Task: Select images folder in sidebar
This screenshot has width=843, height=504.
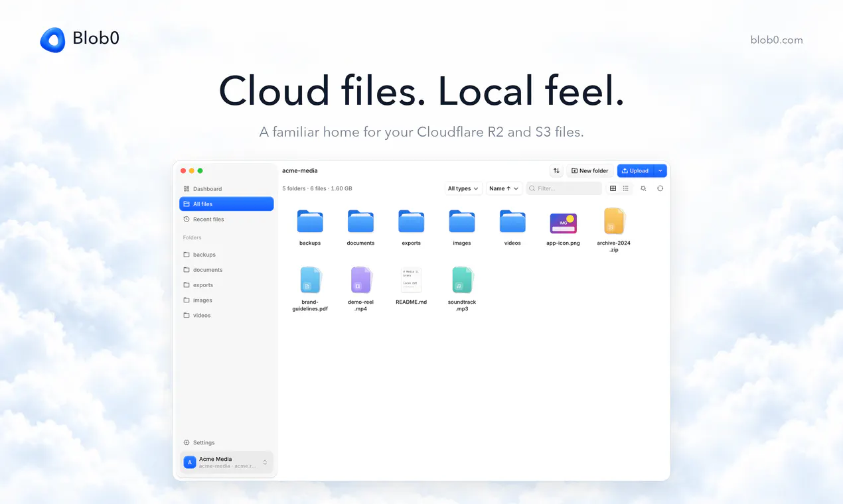Action: pos(226,300)
